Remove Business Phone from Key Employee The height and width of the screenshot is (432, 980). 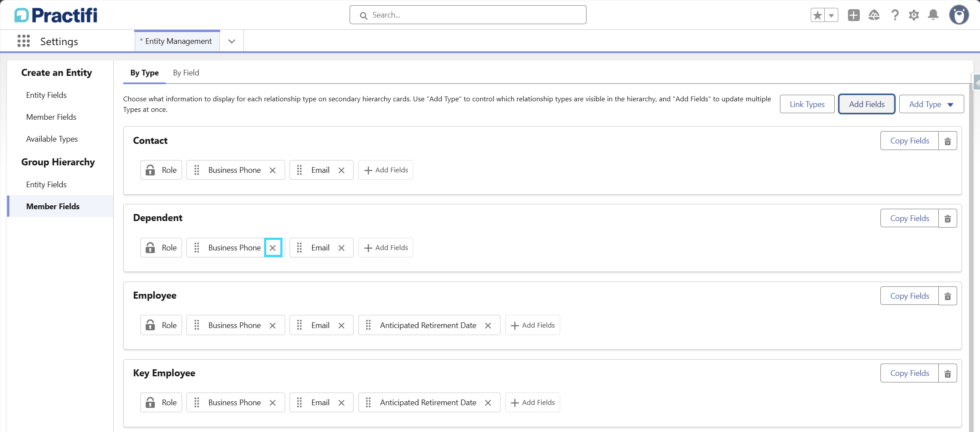pos(272,403)
